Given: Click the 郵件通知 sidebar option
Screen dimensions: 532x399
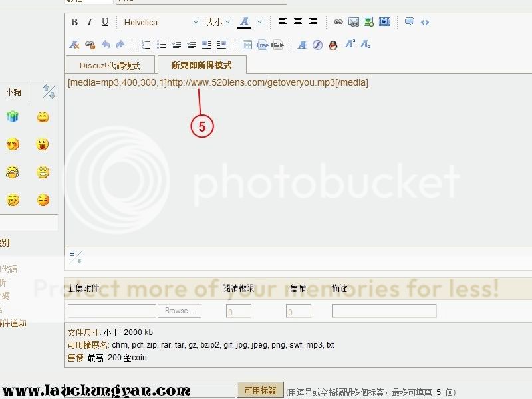Looking at the screenshot, I should coord(13,323).
